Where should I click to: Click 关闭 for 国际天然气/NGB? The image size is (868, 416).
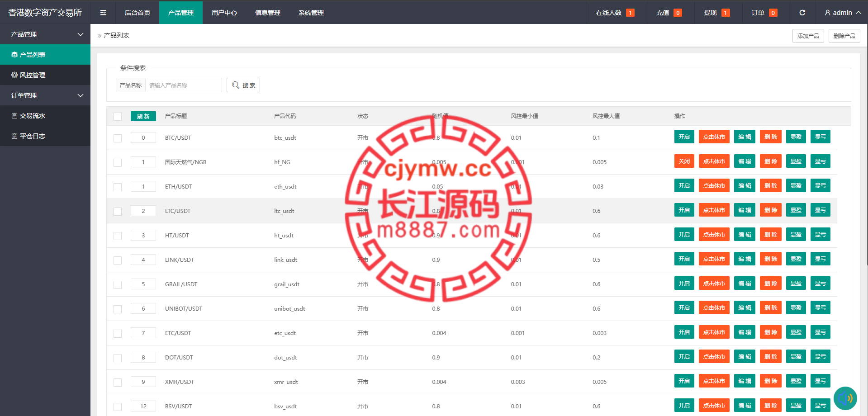tap(684, 161)
